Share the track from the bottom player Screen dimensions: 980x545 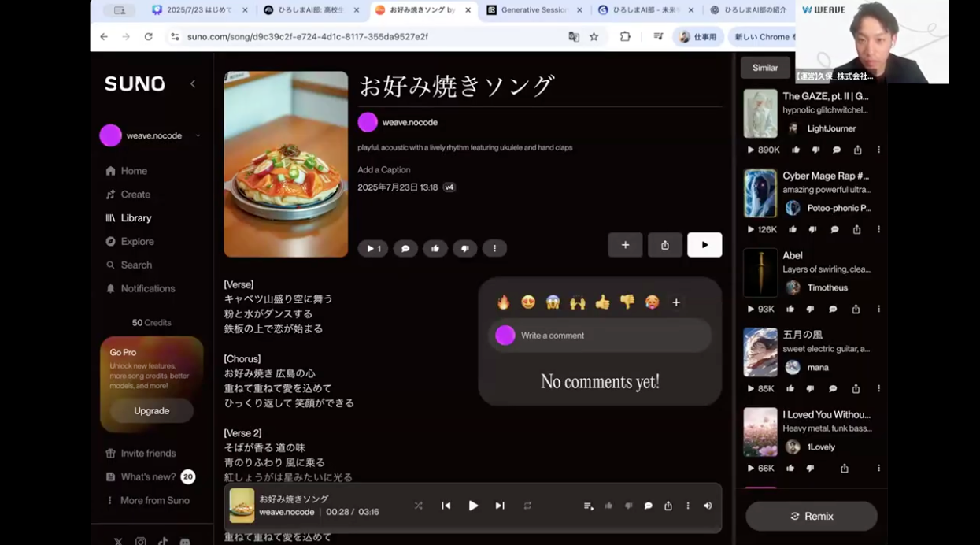pos(668,506)
